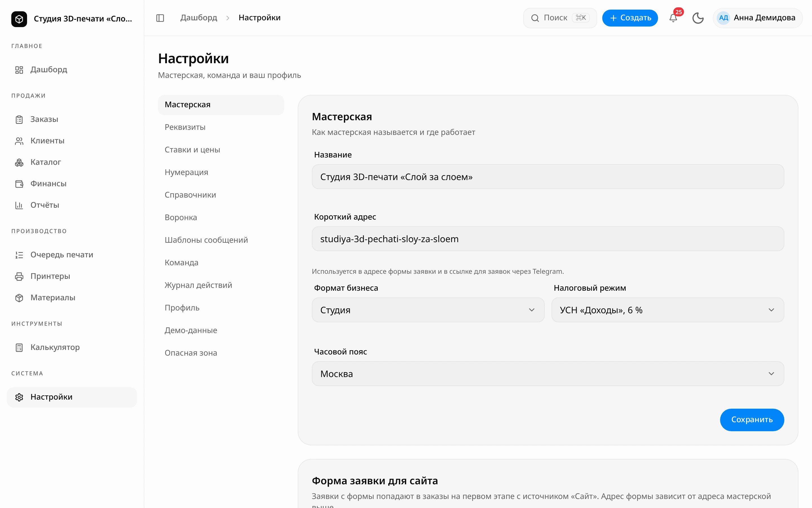Click the АД avatar icon

click(x=723, y=18)
